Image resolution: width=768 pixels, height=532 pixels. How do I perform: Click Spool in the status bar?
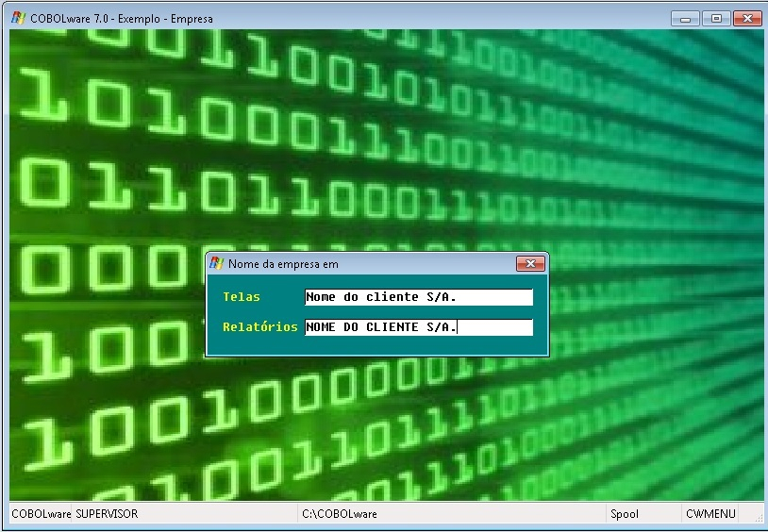(625, 514)
